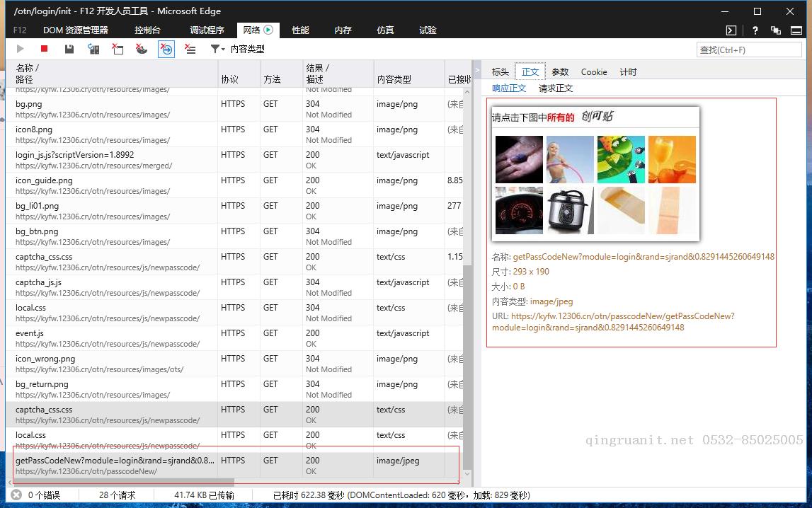812x508 pixels.
Task: Click the export/save network traffic icon
Action: pyautogui.click(x=69, y=49)
